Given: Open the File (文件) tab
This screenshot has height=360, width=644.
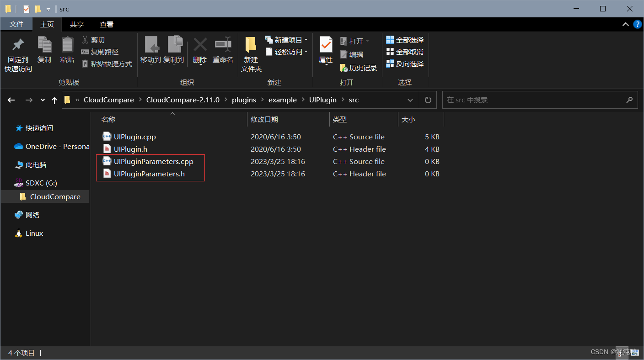Looking at the screenshot, I should click(x=16, y=24).
